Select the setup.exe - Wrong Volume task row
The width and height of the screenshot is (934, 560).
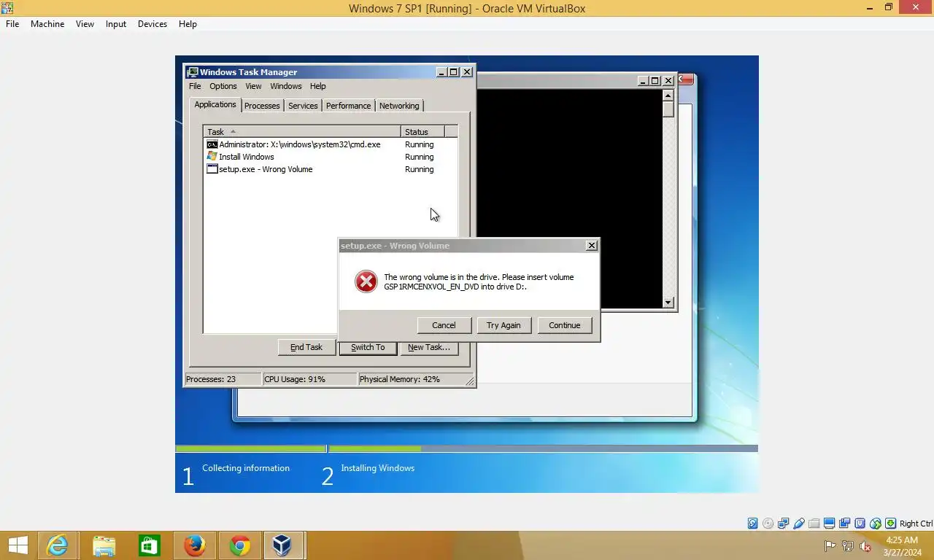click(331, 169)
